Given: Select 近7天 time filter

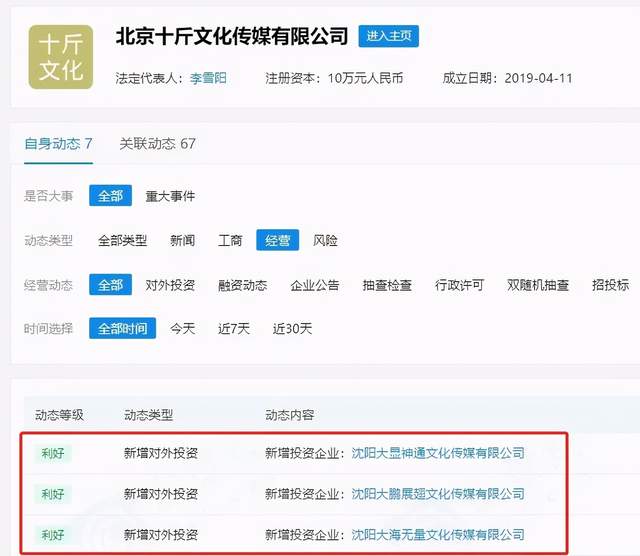Looking at the screenshot, I should [x=234, y=329].
